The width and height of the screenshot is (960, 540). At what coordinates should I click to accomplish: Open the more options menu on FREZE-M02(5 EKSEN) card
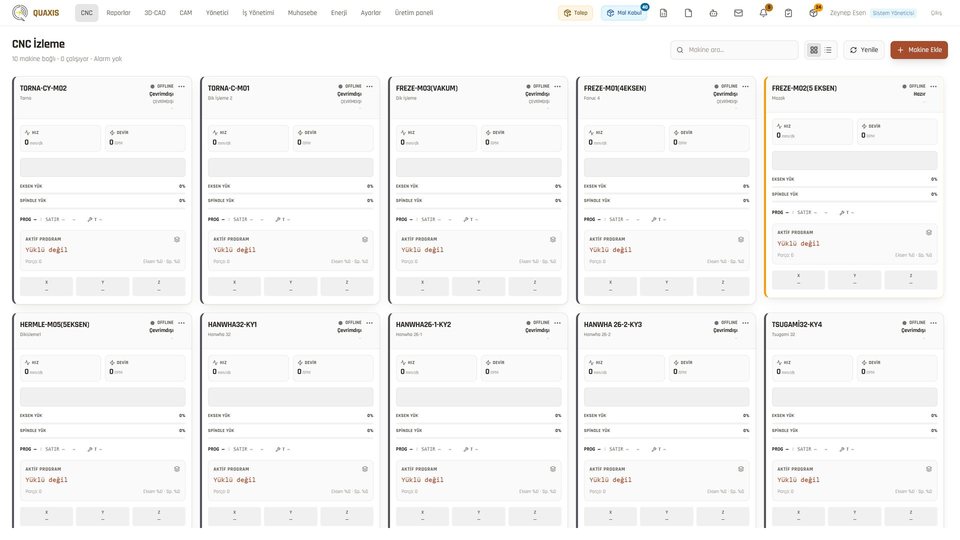coord(934,87)
